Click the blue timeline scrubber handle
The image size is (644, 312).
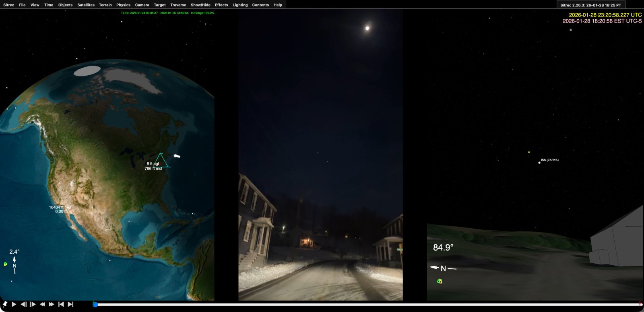click(95, 304)
